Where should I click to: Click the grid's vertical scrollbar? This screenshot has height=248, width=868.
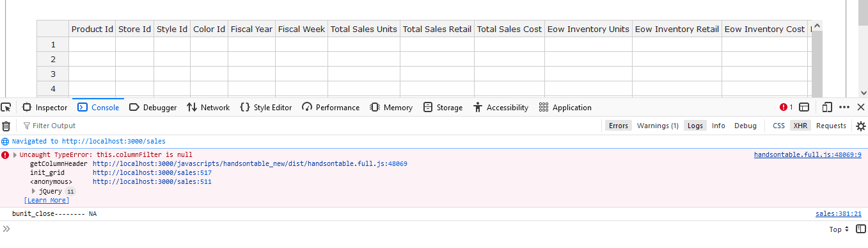point(817,63)
